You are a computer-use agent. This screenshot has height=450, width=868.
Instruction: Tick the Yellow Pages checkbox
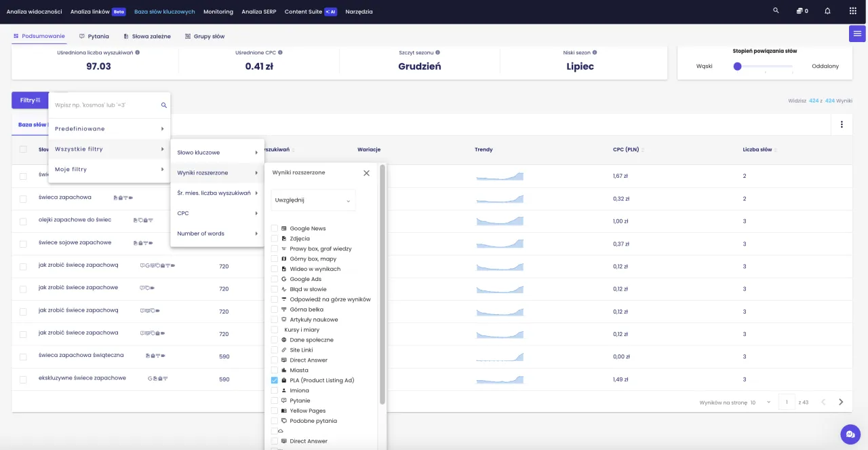(x=275, y=411)
